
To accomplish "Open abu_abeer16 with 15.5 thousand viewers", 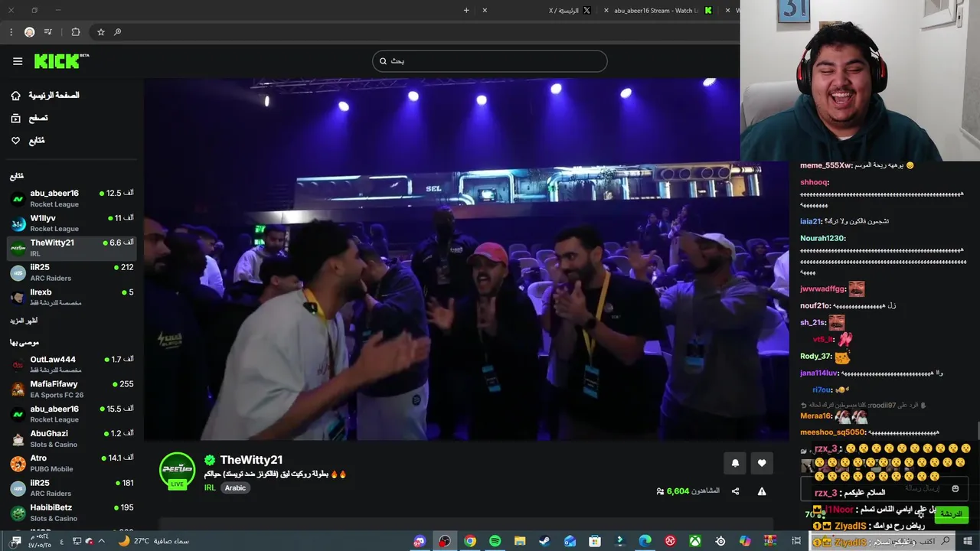I will tap(71, 414).
